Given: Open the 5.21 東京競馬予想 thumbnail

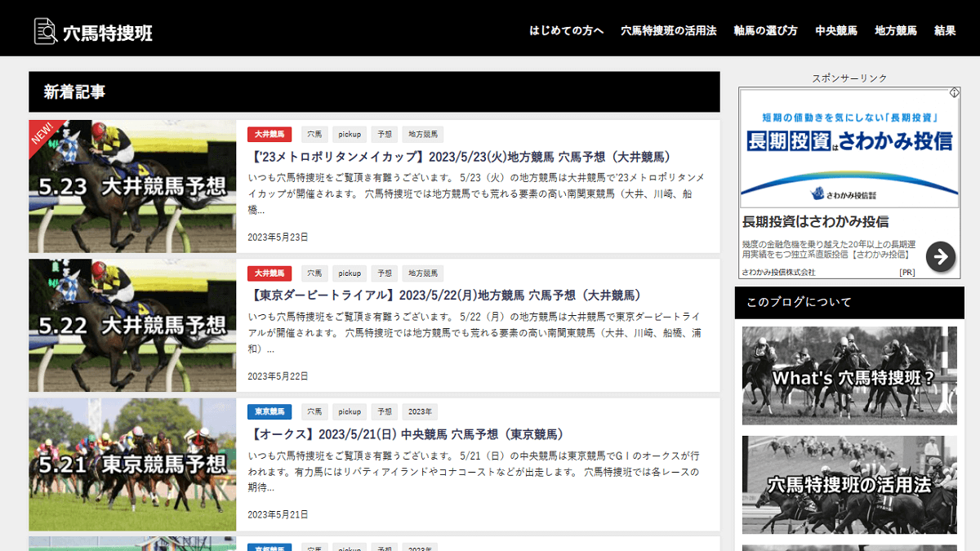Looking at the screenshot, I should point(132,464).
